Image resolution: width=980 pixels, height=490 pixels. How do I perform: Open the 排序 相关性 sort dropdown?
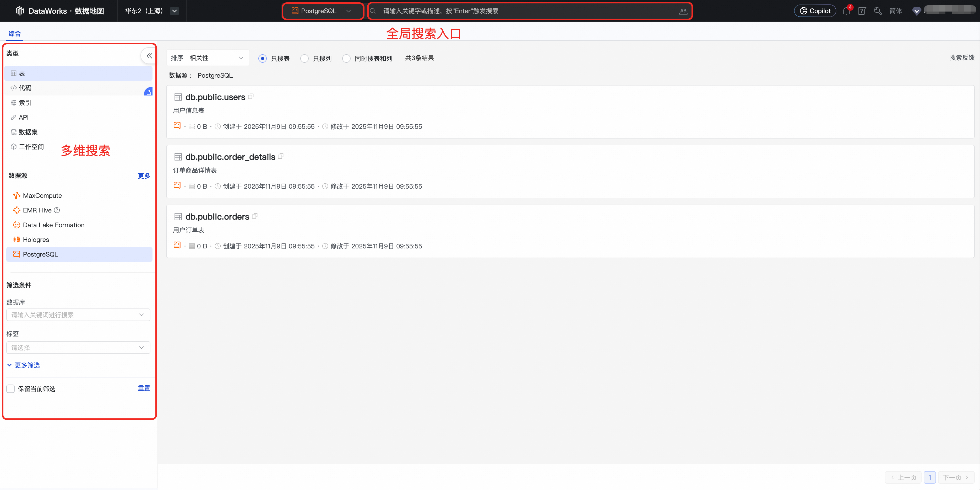[x=208, y=58]
